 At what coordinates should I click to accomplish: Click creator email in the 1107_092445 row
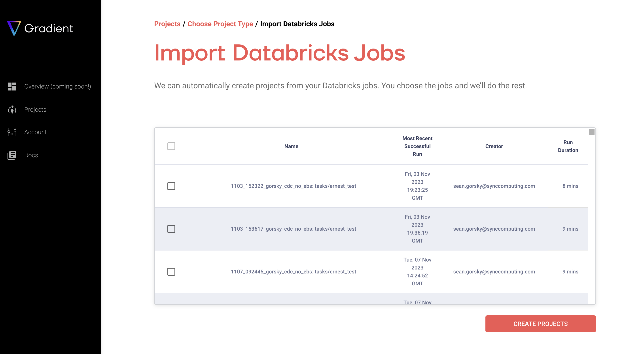pos(494,271)
